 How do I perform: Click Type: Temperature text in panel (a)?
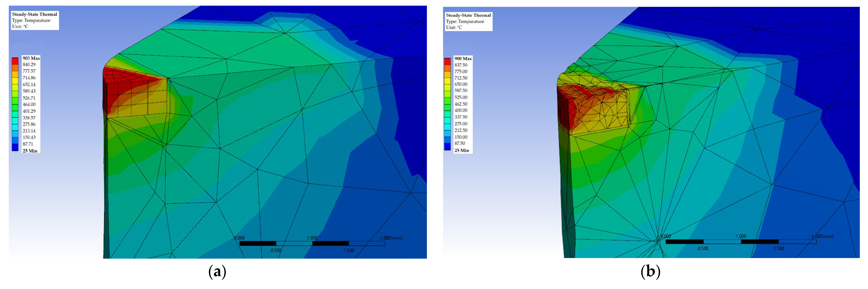pos(31,20)
